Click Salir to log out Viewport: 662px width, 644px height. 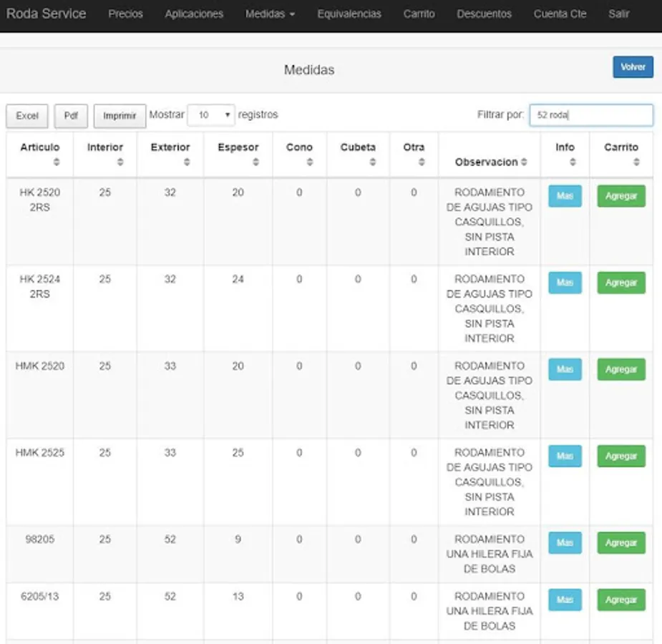pyautogui.click(x=619, y=14)
